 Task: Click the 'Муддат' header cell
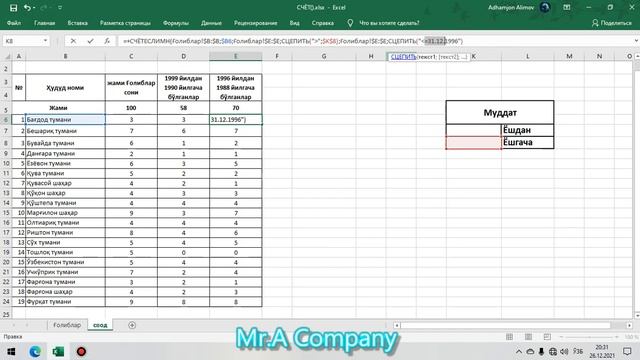(x=500, y=113)
